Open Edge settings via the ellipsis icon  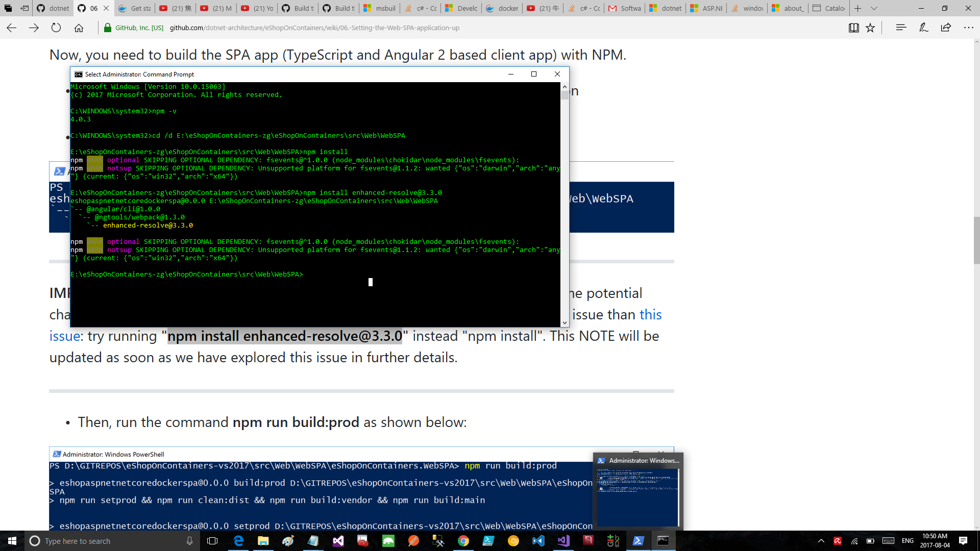(969, 28)
